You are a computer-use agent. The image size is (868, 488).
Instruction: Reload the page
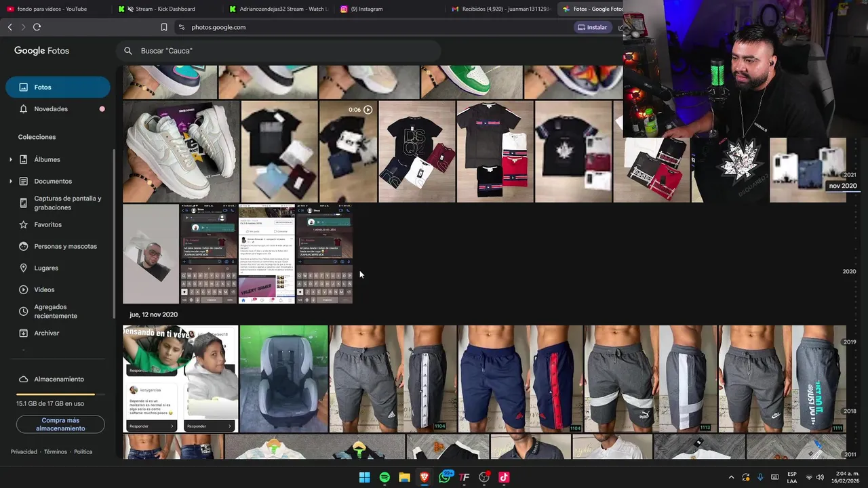click(37, 27)
